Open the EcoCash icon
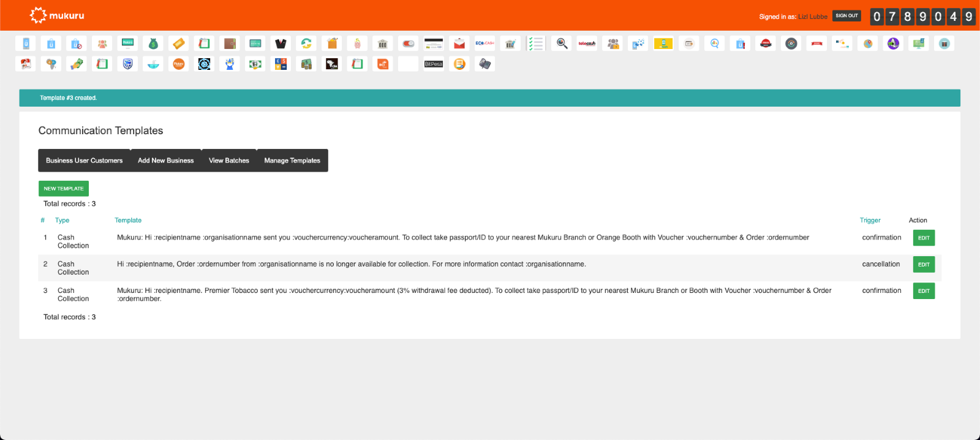The width and height of the screenshot is (980, 440). [484, 44]
